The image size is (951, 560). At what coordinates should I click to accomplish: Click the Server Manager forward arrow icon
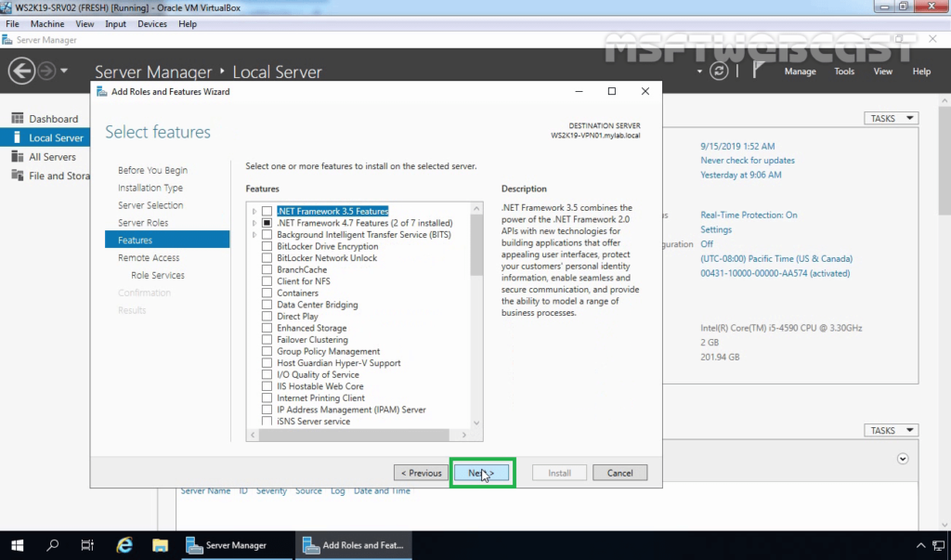point(46,71)
